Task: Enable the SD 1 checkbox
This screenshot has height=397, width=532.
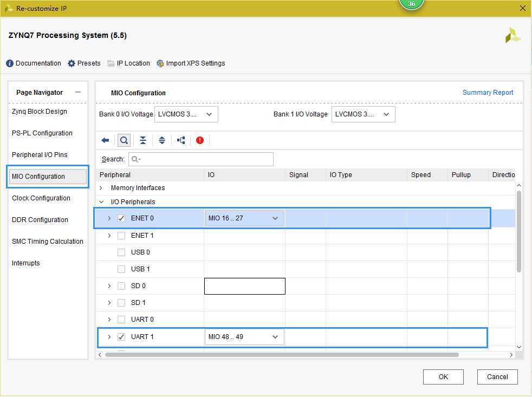Action: pyautogui.click(x=121, y=303)
